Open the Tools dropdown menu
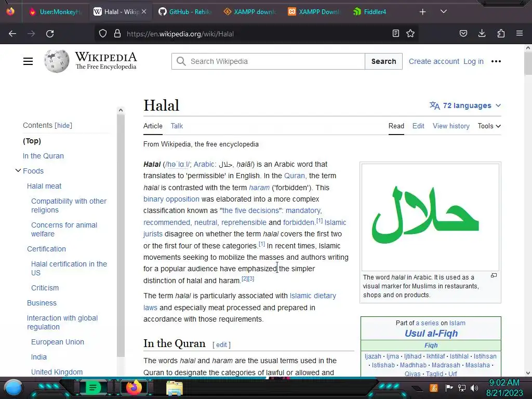532x399 pixels. pyautogui.click(x=489, y=126)
